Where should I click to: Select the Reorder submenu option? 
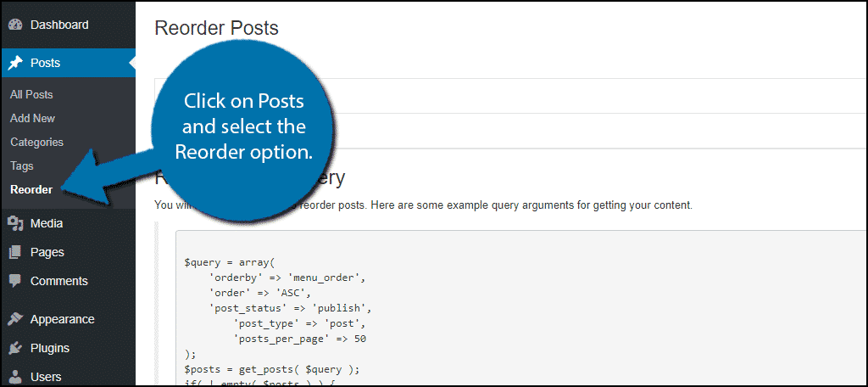coord(31,189)
